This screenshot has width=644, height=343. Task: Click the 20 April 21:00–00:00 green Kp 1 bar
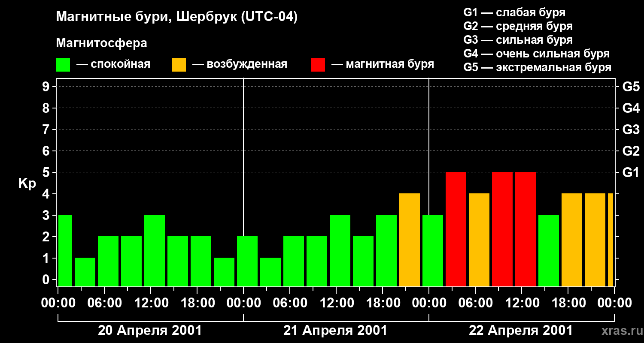[224, 272]
